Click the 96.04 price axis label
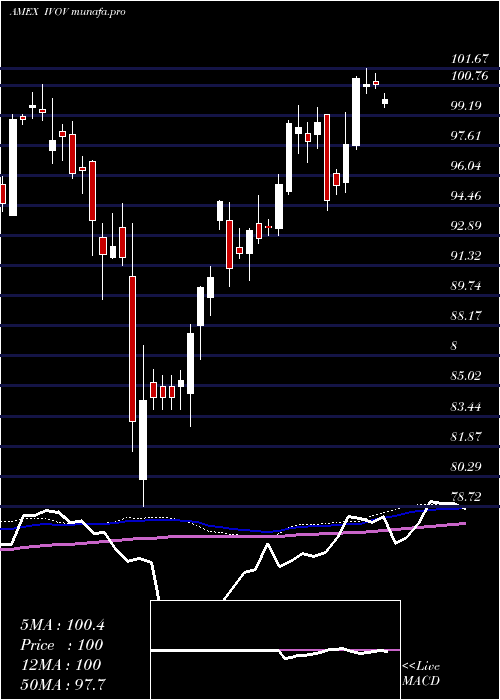 coord(466,166)
